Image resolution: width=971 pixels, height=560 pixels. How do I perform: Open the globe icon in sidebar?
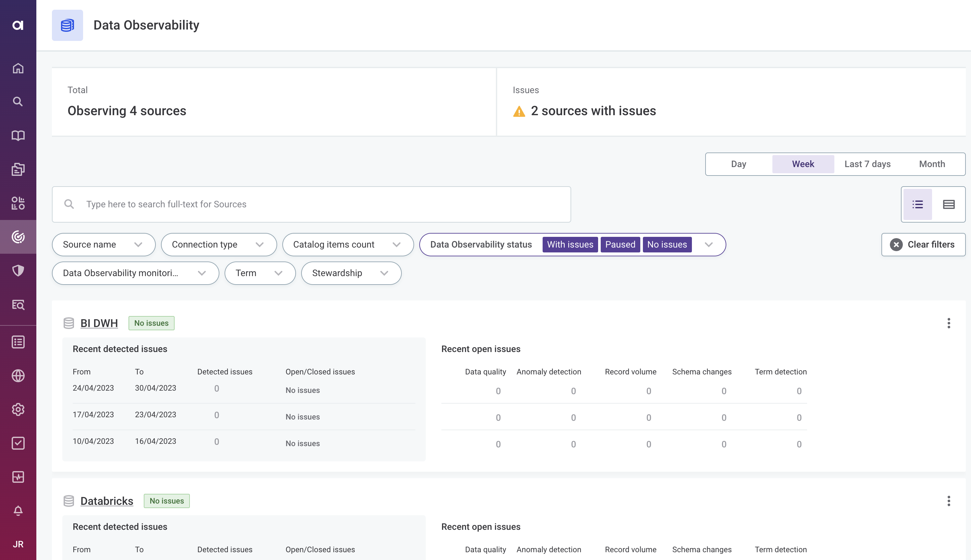[x=18, y=376]
